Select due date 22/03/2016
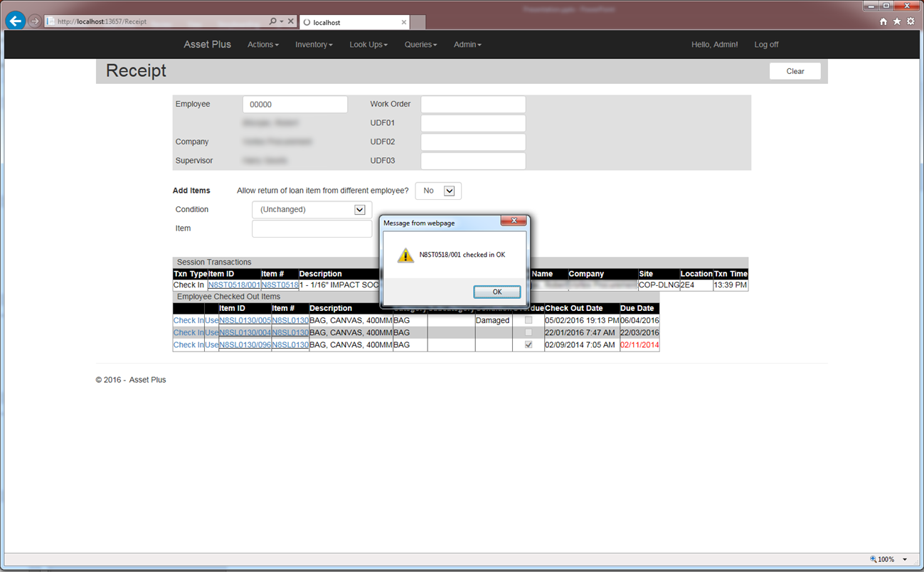The width and height of the screenshot is (924, 572). pyautogui.click(x=639, y=332)
